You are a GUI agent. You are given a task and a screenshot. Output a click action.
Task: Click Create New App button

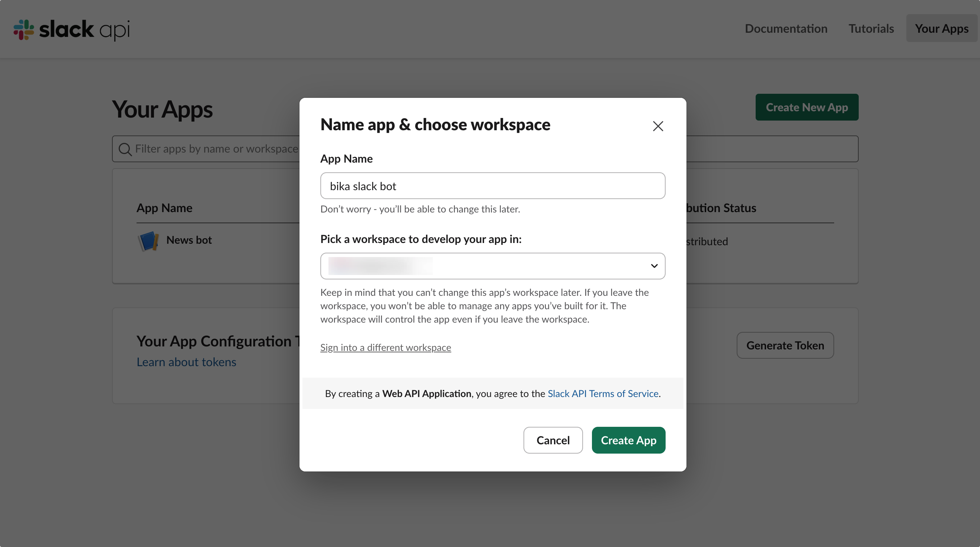click(807, 107)
